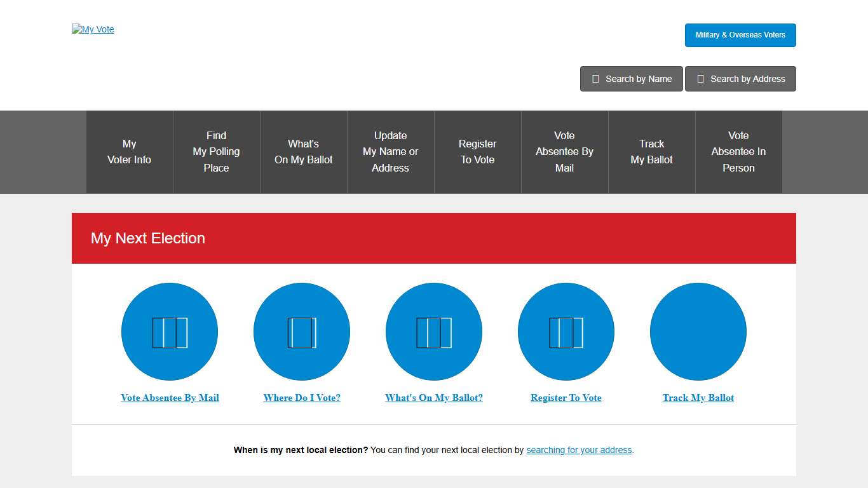Open Vote Absentee By Mail nav item
868x488 pixels.
[565, 152]
